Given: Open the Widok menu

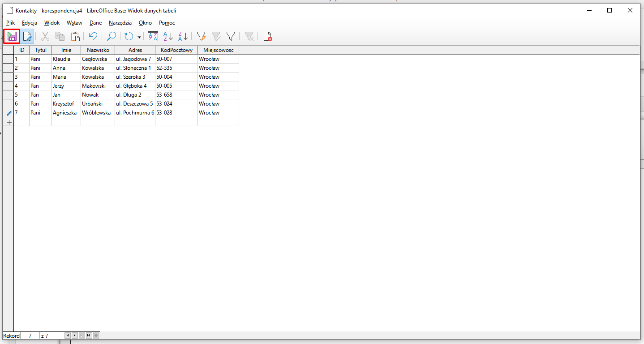Looking at the screenshot, I should [x=52, y=23].
